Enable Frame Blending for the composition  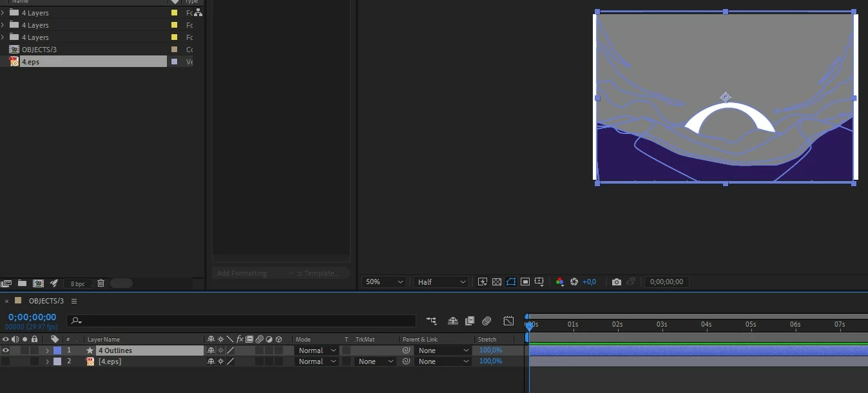pos(470,320)
